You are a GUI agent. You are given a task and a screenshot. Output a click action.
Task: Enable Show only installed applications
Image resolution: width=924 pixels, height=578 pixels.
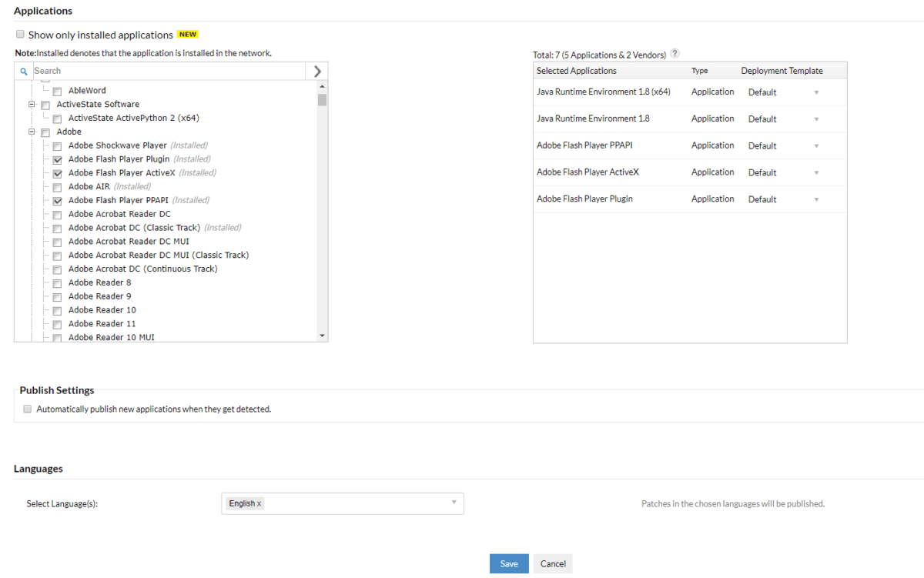click(x=19, y=34)
